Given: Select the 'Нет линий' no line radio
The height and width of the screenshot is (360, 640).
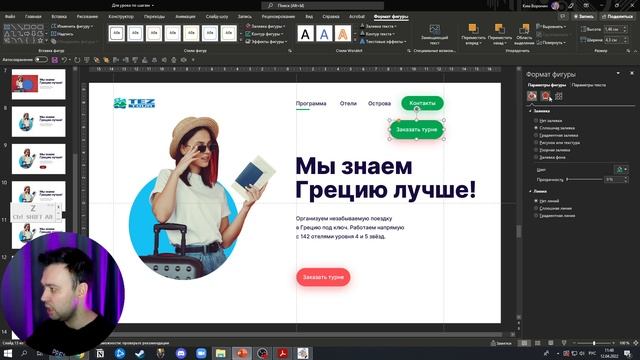Looking at the screenshot, I should 536,201.
